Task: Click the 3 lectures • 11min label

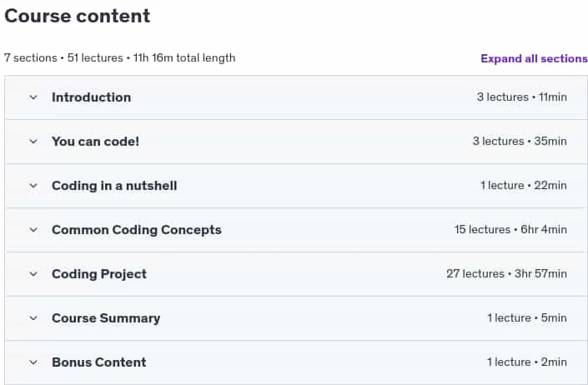Action: click(522, 97)
